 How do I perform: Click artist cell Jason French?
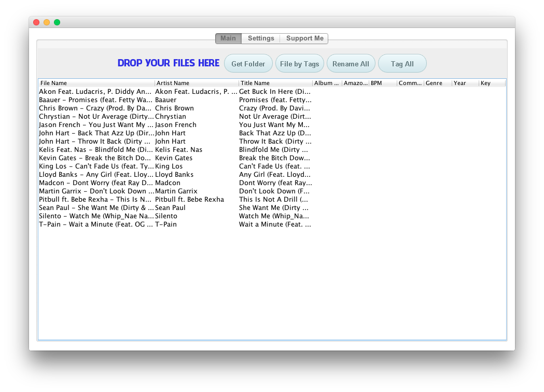pyautogui.click(x=197, y=125)
